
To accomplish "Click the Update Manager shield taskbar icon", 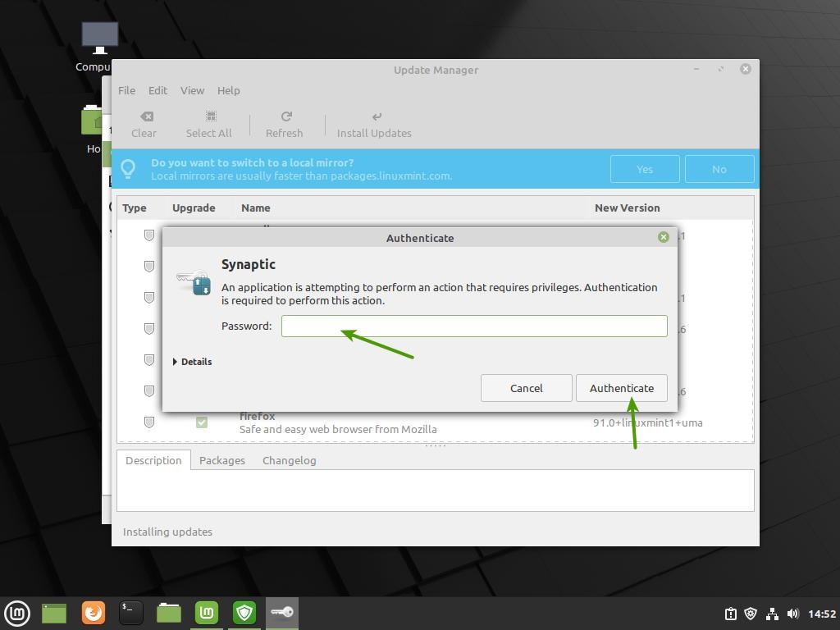I will [244, 613].
